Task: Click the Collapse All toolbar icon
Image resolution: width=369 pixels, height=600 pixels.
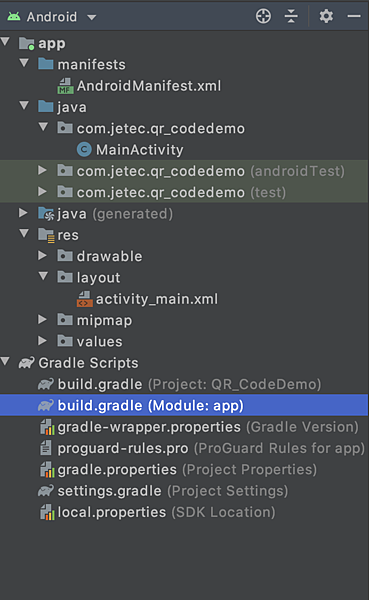Action: coord(291,16)
